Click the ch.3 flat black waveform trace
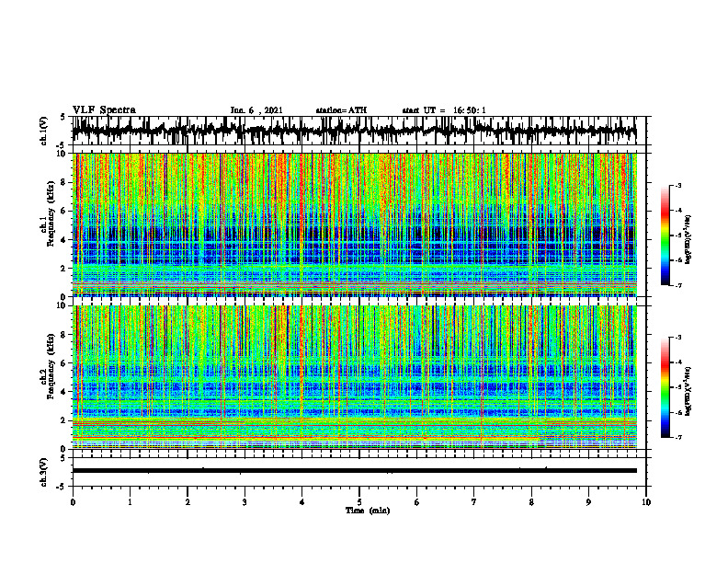This screenshot has width=728, height=563. coord(354,471)
